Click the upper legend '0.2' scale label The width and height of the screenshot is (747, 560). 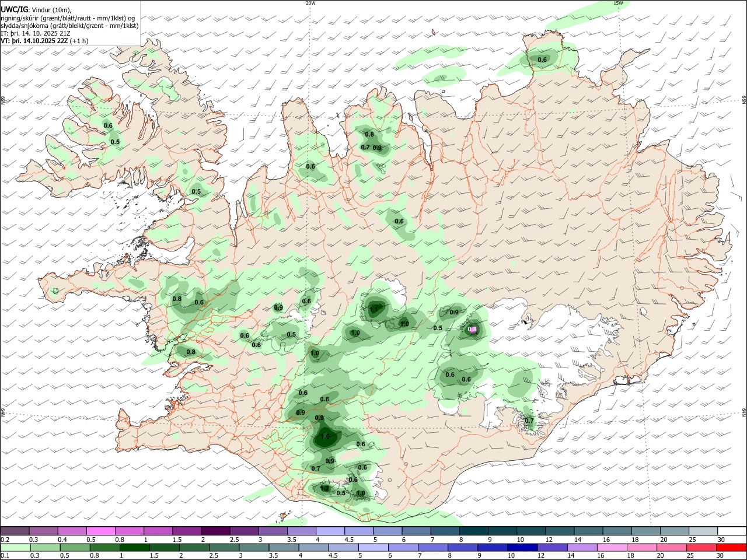(5, 540)
